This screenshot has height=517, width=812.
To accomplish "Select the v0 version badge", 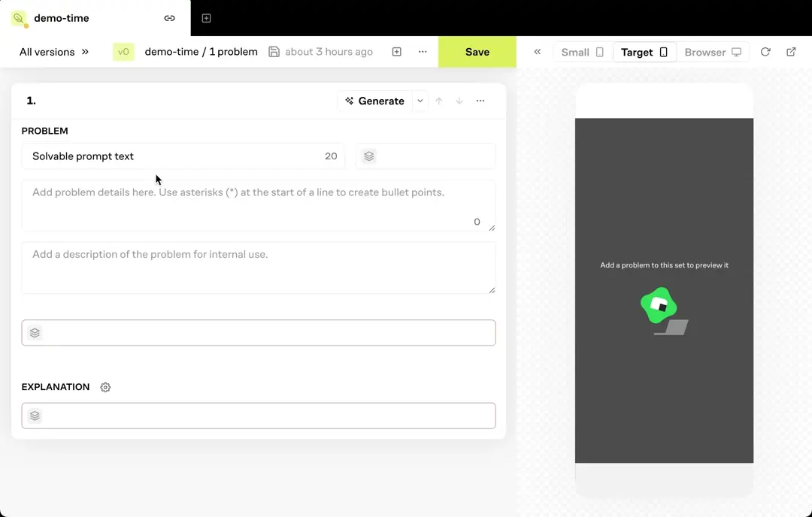I will [x=123, y=52].
